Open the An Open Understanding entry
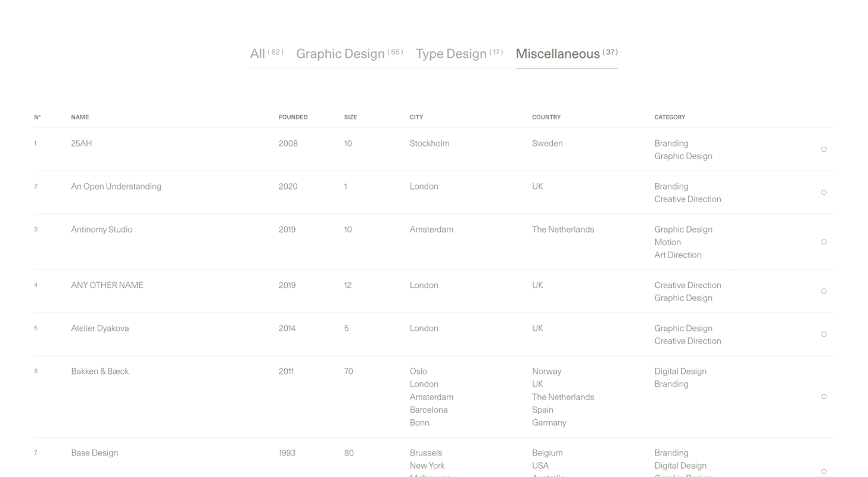868x477 pixels. point(116,187)
